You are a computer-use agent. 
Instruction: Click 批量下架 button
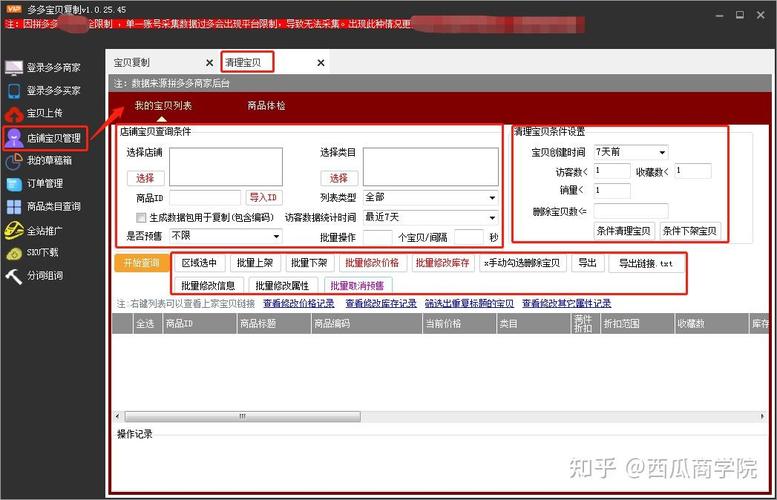click(310, 263)
